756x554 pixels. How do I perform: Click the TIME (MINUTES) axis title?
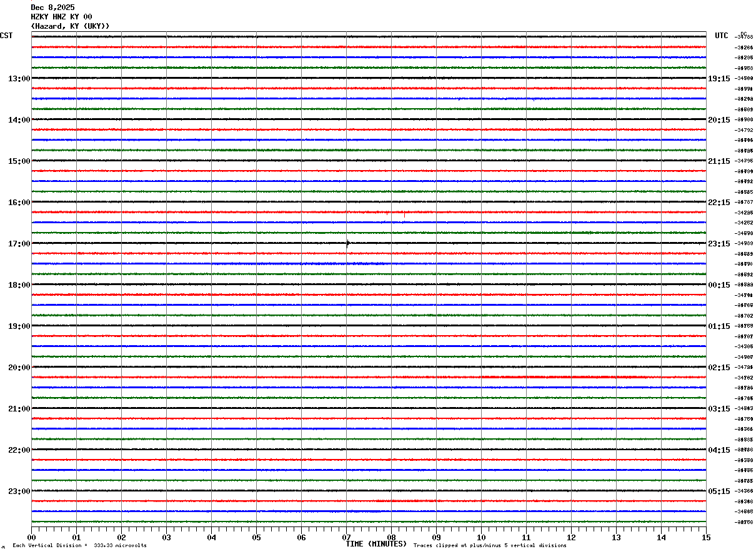376,544
